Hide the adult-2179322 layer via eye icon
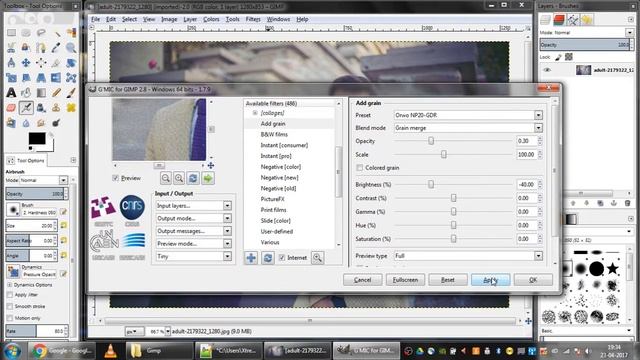640x360 pixels. pyautogui.click(x=547, y=70)
